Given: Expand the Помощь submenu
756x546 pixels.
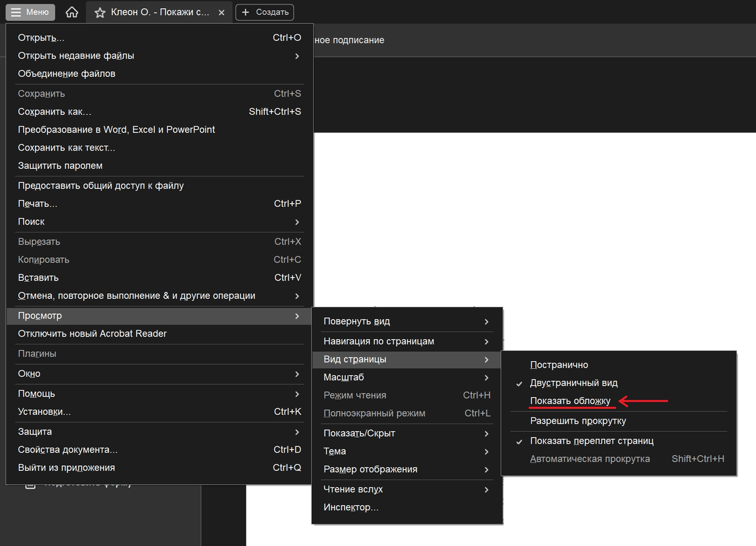Looking at the screenshot, I should click(x=159, y=394).
